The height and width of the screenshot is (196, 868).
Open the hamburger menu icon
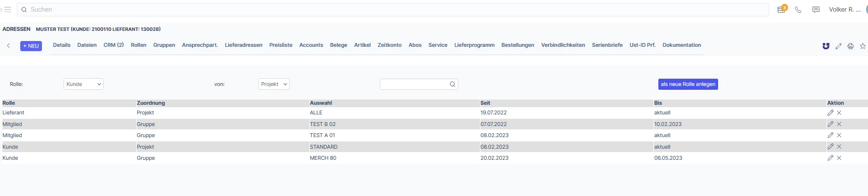[7, 9]
